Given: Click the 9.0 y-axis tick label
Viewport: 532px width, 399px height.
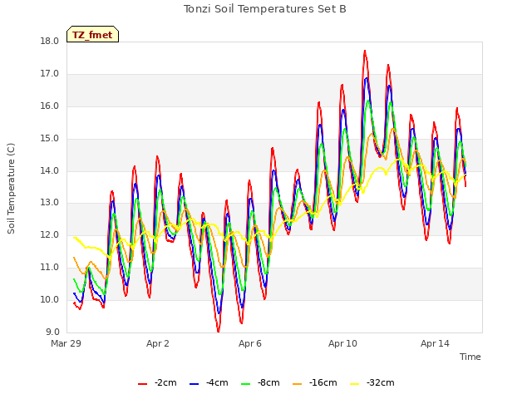Looking at the screenshot, I should point(52,332).
